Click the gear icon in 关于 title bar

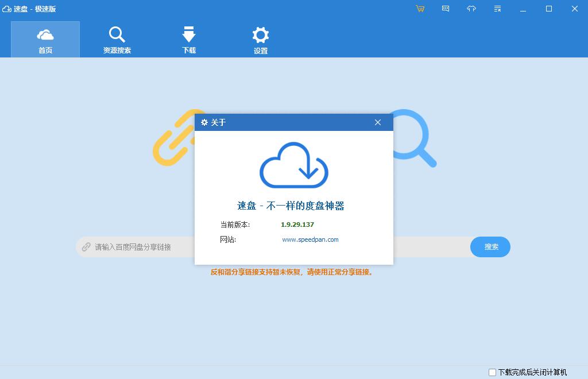pyautogui.click(x=204, y=122)
